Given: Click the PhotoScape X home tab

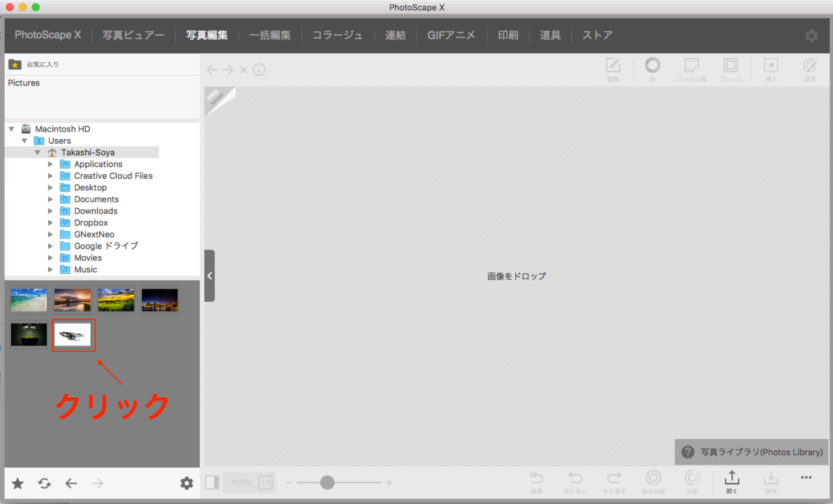Looking at the screenshot, I should pos(48,35).
